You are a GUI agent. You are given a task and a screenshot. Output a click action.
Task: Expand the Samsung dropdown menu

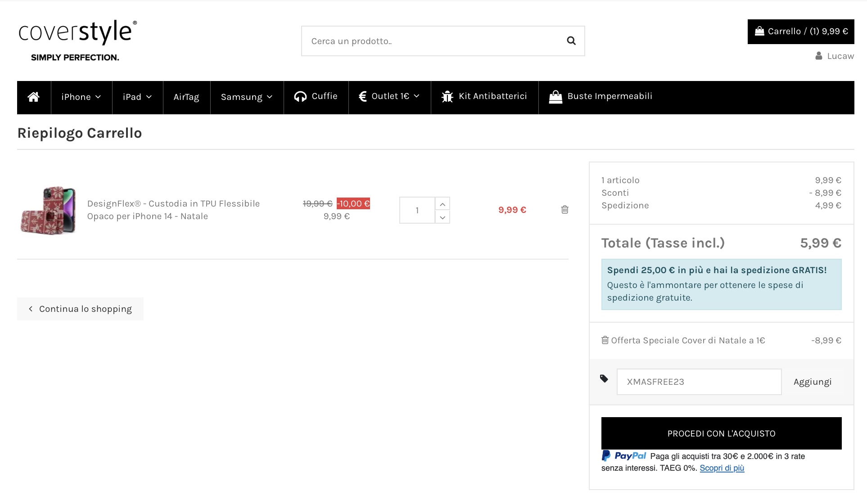247,97
